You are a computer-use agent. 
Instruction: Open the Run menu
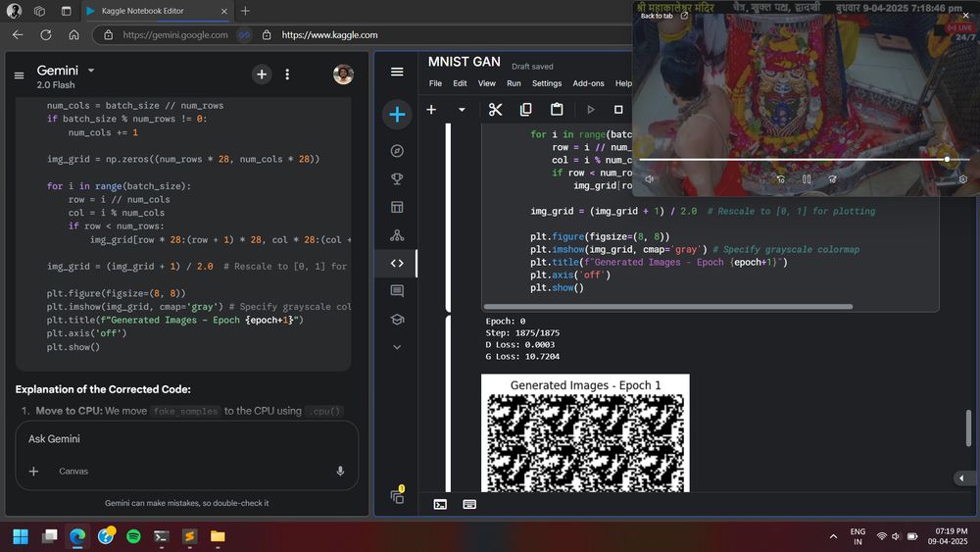tap(514, 83)
